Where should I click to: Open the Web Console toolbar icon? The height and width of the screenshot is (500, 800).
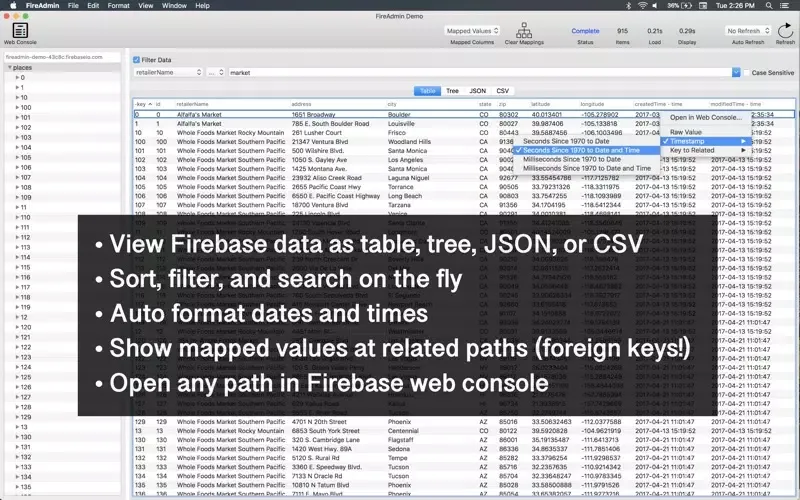21,31
